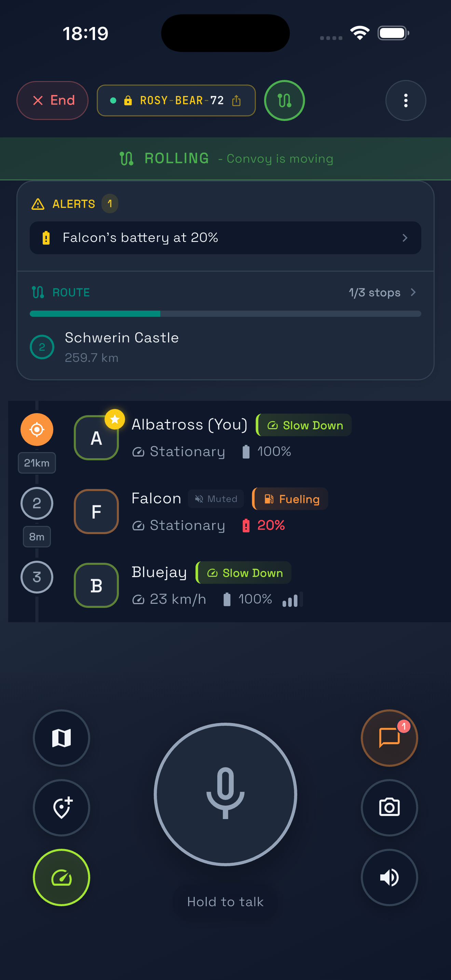Tap the share icon next to ROSY-BEAR-72
The height and width of the screenshot is (980, 451).
tap(237, 100)
